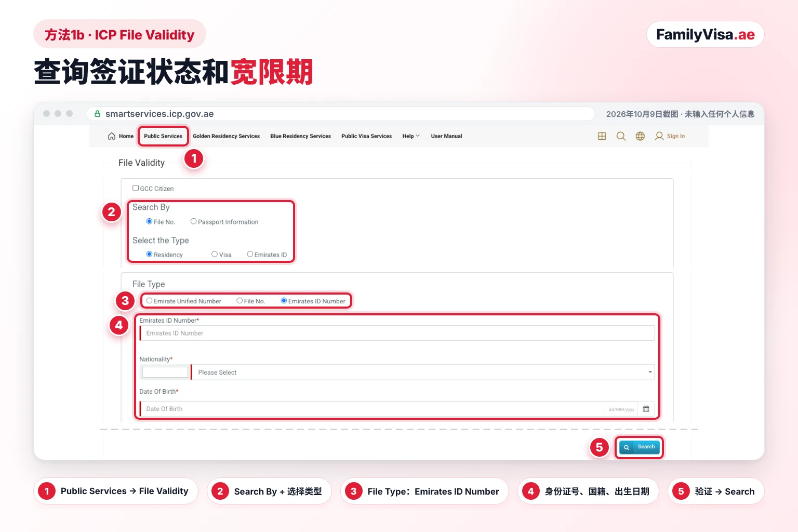Click the lock icon in address bar
The image size is (798, 532).
[97, 113]
